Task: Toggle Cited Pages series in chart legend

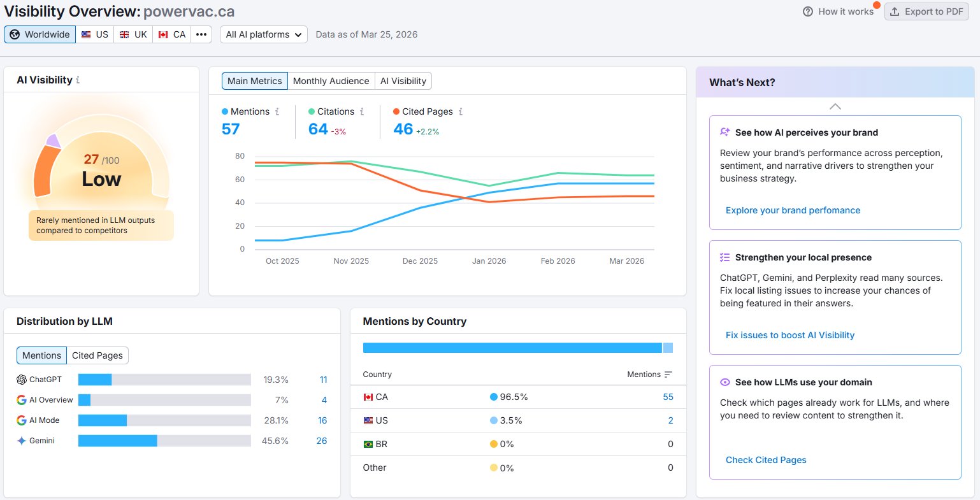Action: pos(423,111)
